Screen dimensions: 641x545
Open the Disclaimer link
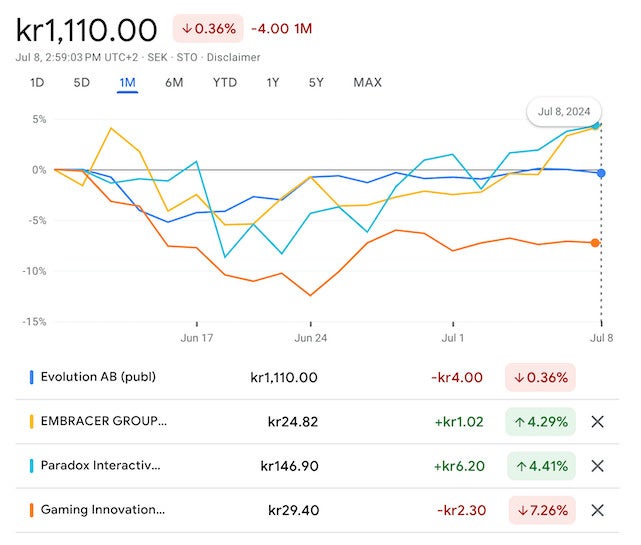coord(236,57)
